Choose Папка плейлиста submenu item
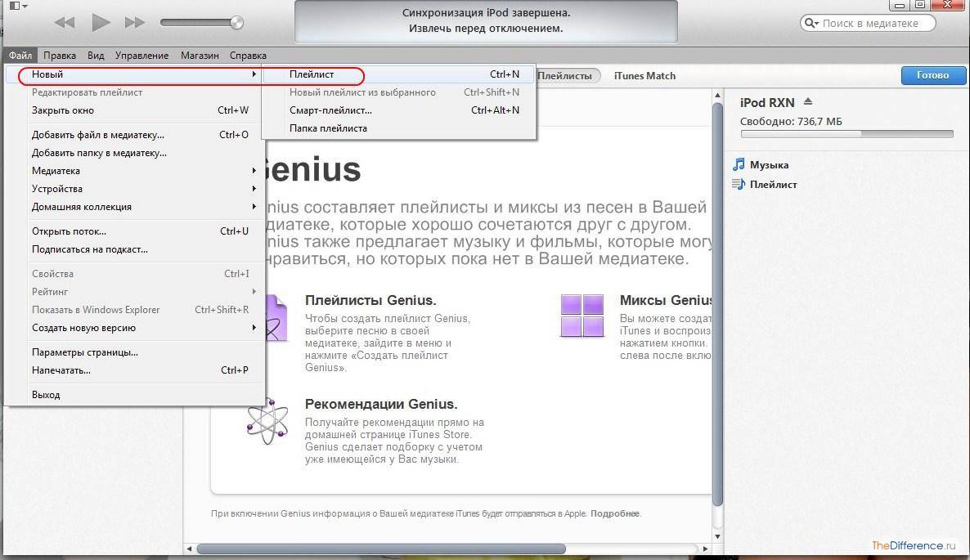This screenshot has width=970, height=560. click(399, 128)
